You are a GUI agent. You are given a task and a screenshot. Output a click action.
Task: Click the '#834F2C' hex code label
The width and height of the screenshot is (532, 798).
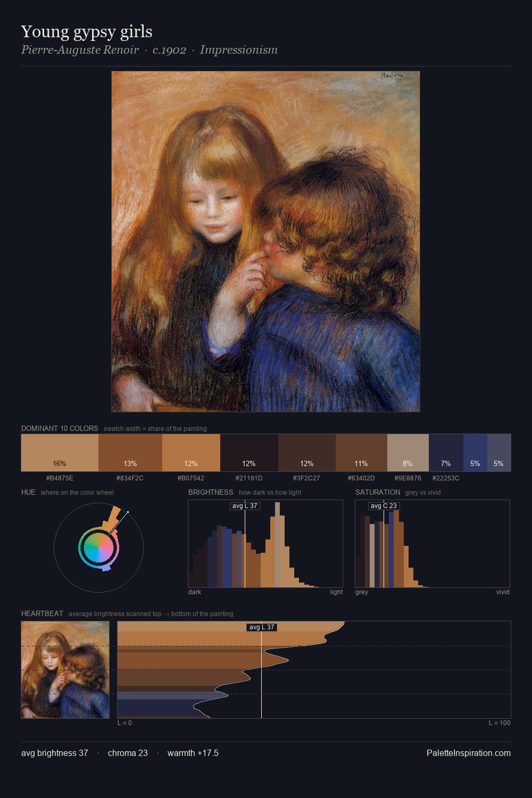pos(130,478)
